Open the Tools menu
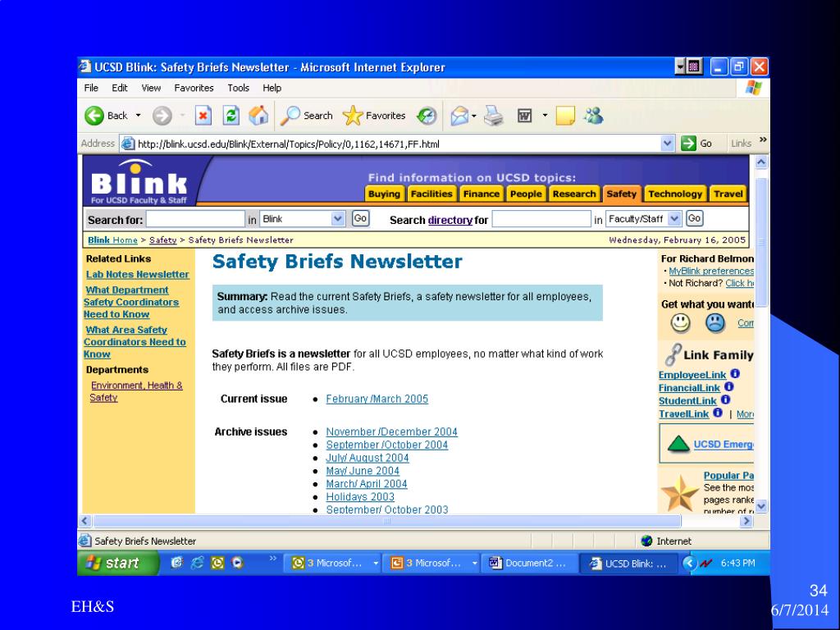The width and height of the screenshot is (840, 630). [239, 88]
